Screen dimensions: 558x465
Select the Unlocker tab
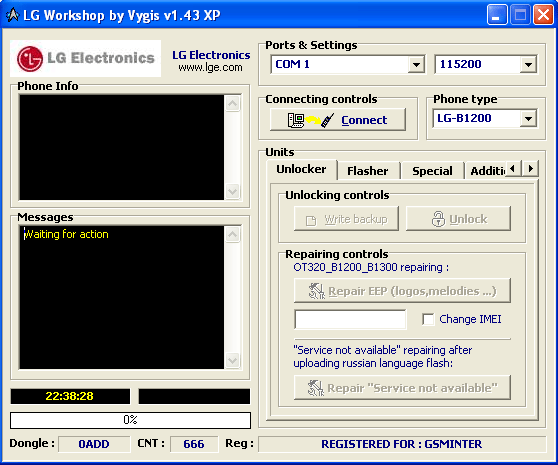click(301, 169)
